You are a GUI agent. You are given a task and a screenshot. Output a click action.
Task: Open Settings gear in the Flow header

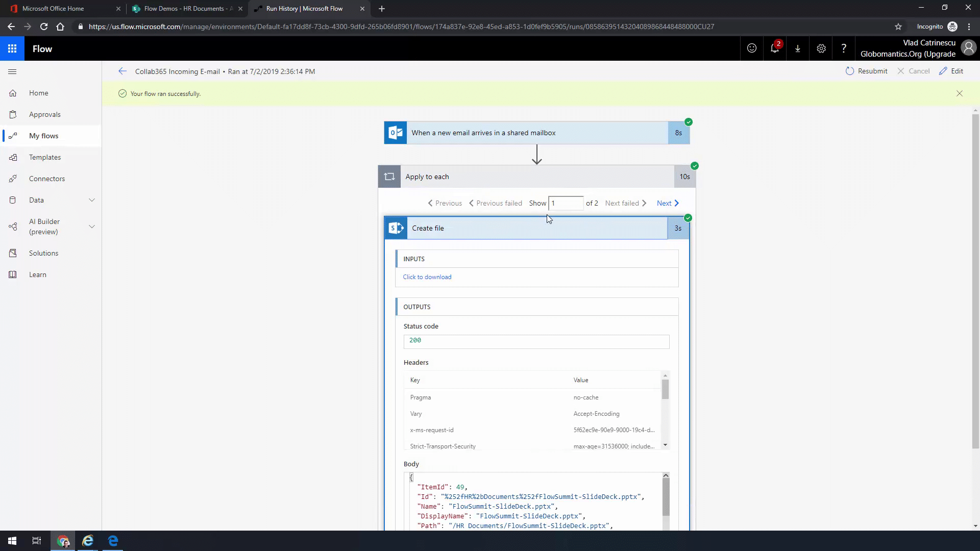tap(821, 48)
